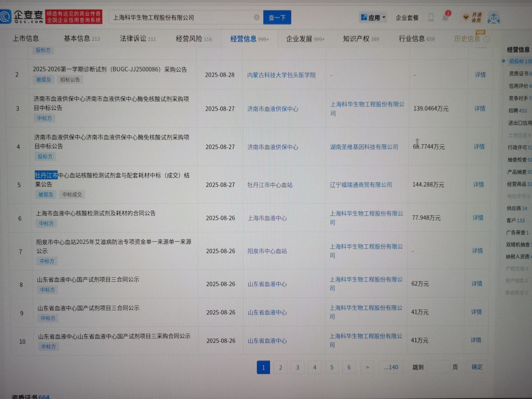Open 阳泉市中心血站 link
This screenshot has height=399, width=532.
click(x=267, y=251)
